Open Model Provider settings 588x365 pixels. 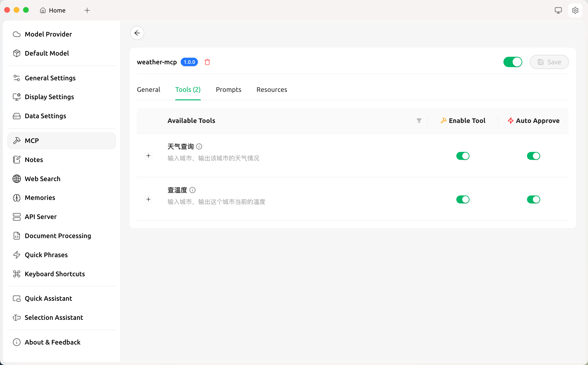click(48, 34)
